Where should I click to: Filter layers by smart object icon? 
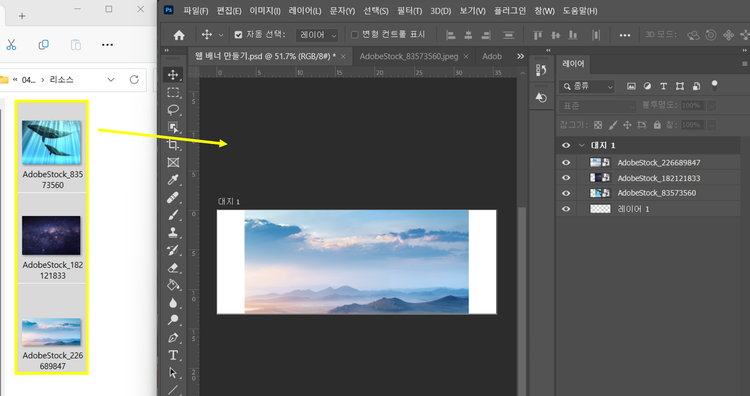(x=696, y=86)
